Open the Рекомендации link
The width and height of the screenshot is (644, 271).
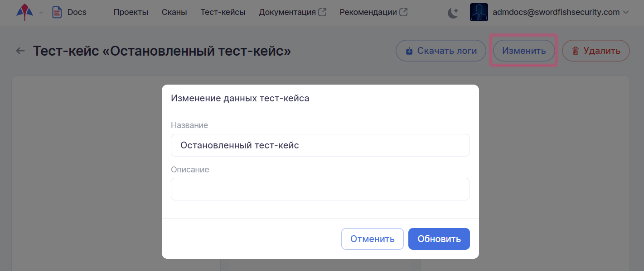(368, 12)
